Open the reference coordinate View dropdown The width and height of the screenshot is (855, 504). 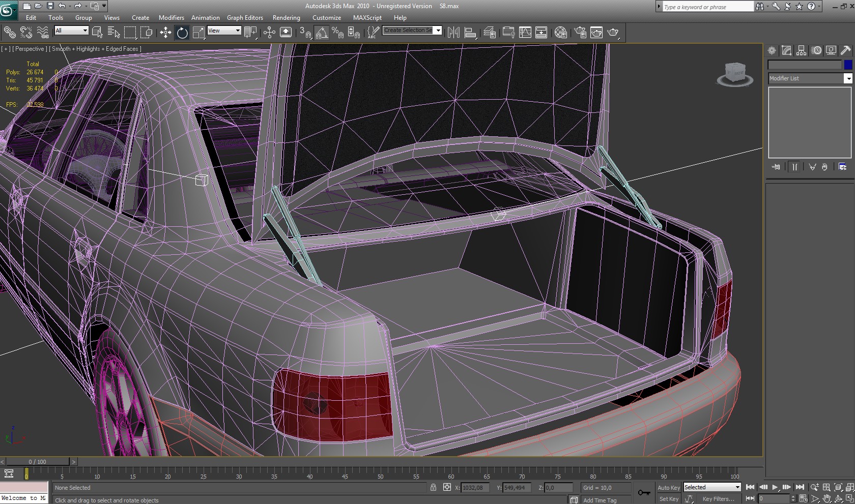tap(224, 31)
